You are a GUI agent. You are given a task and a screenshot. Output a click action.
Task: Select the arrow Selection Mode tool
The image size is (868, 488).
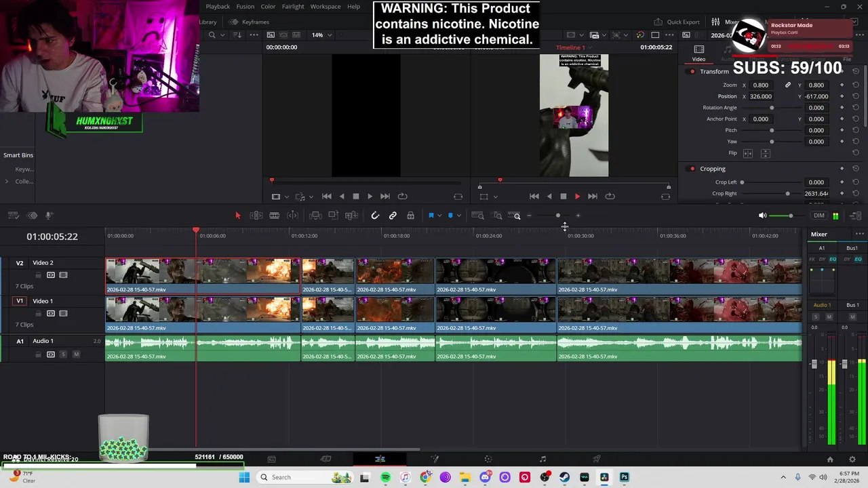[237, 216]
